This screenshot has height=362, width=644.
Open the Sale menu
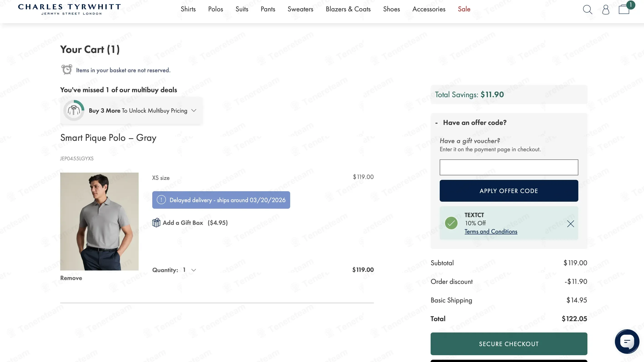point(464,9)
